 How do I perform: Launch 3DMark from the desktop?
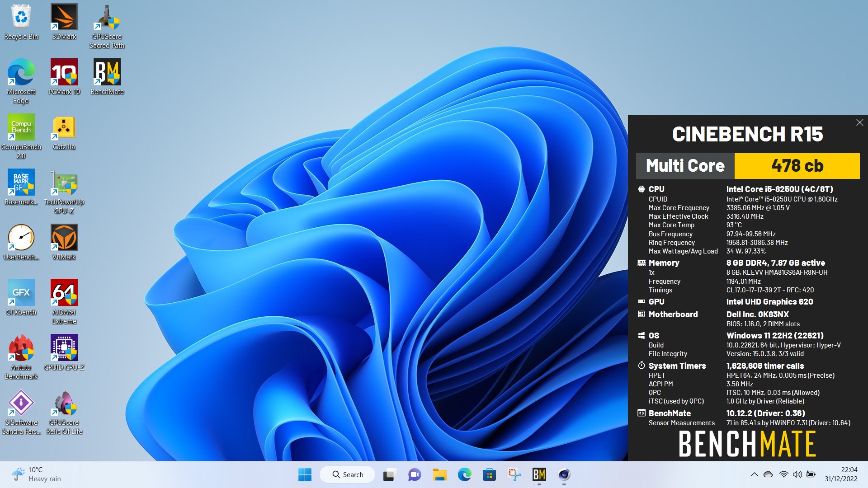pyautogui.click(x=64, y=23)
